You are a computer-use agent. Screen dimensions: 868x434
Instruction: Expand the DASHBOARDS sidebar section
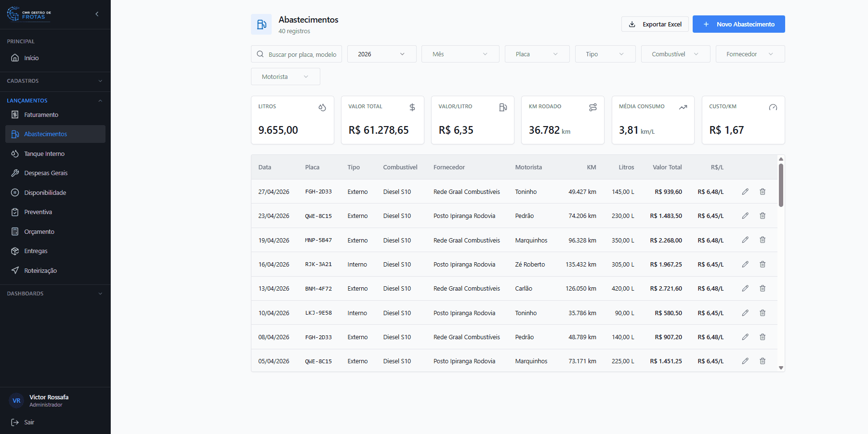(x=55, y=294)
